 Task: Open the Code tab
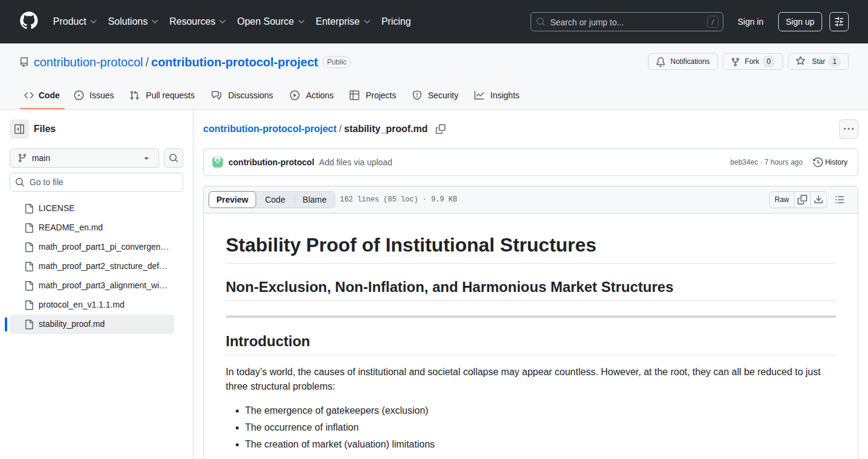point(42,95)
